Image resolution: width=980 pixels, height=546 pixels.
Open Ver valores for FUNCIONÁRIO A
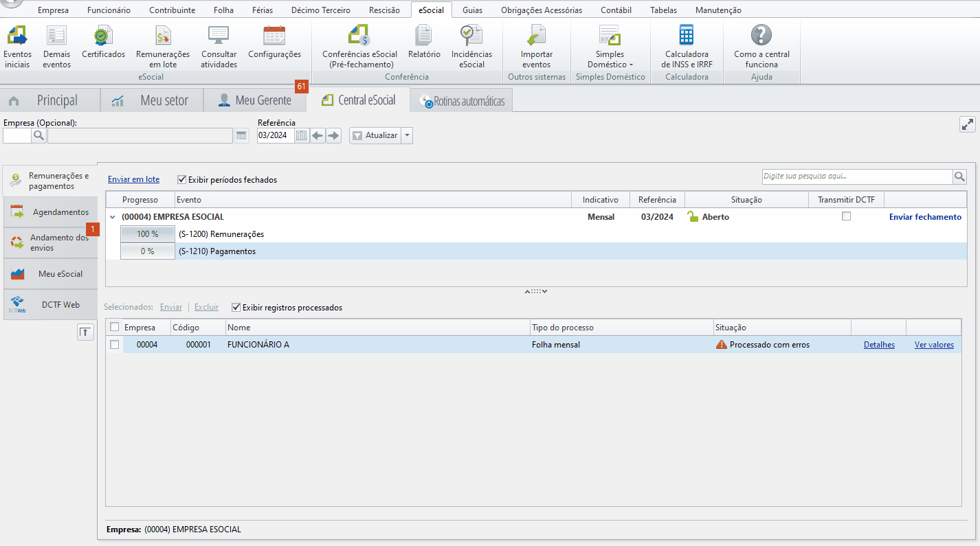coord(934,345)
